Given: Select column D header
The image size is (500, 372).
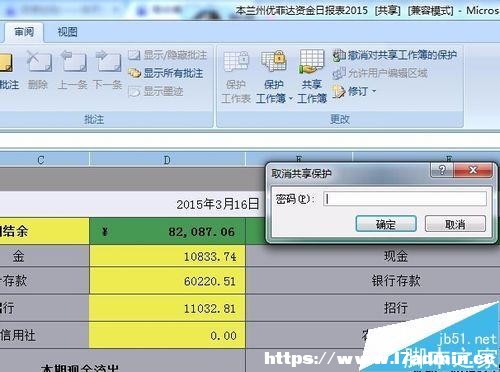Looking at the screenshot, I should point(167,160).
